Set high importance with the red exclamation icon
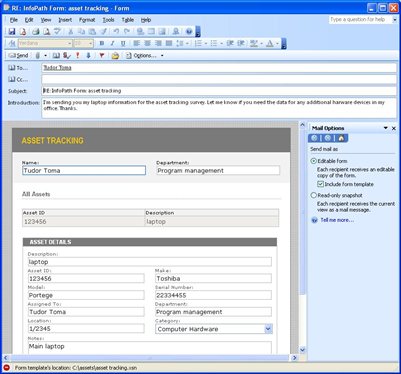Image resolution: width=401 pixels, height=374 pixels. 78,55
